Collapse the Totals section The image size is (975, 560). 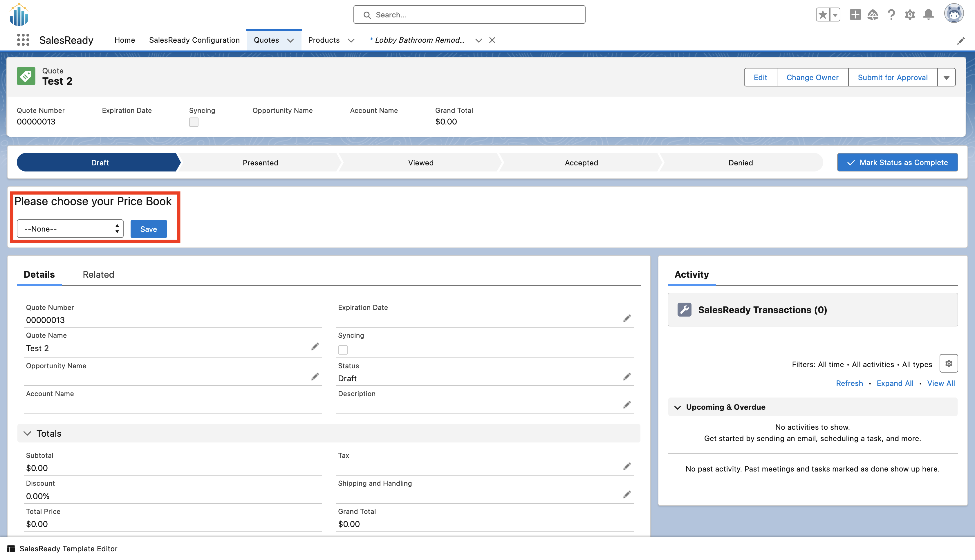pos(27,433)
